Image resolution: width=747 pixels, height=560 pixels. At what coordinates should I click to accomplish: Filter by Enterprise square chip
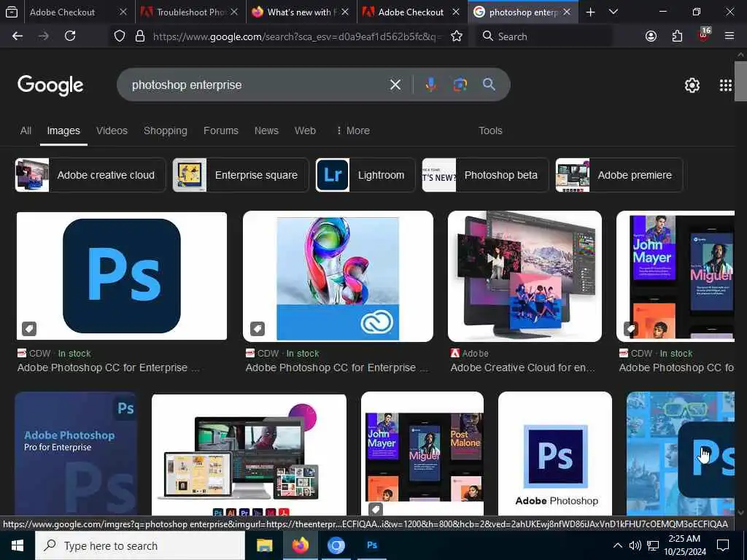[241, 175]
